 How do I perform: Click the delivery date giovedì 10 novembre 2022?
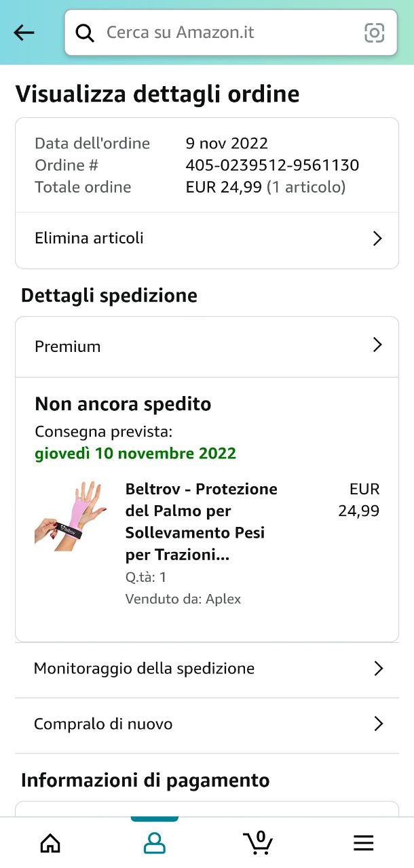tap(136, 454)
